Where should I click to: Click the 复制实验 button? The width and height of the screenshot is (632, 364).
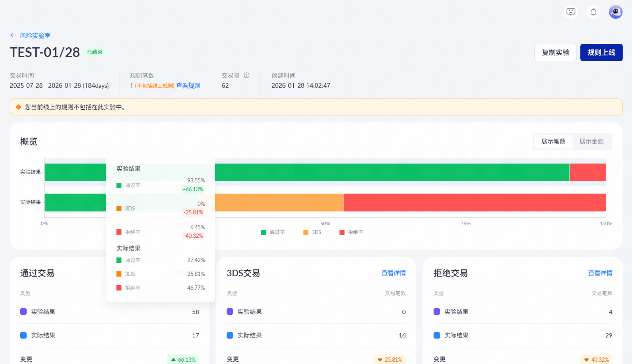(555, 52)
